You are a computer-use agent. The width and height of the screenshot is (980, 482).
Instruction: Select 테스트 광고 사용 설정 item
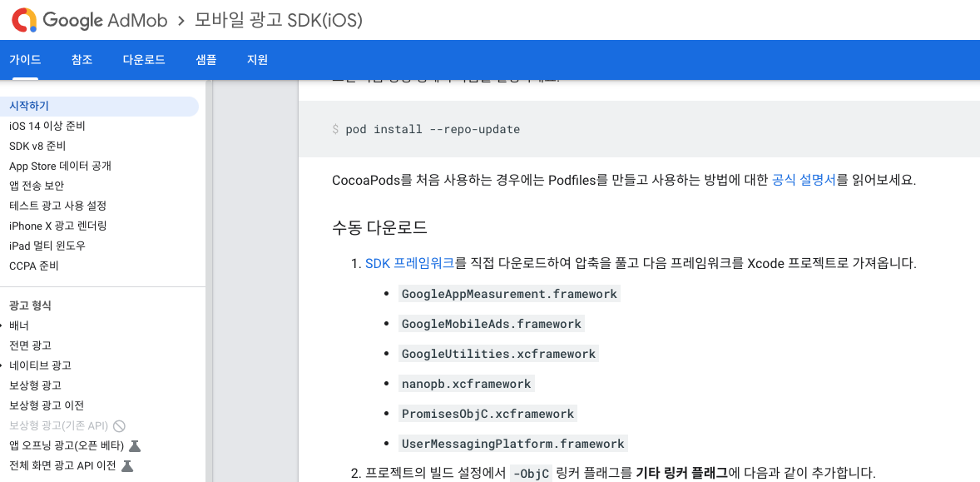(x=57, y=206)
